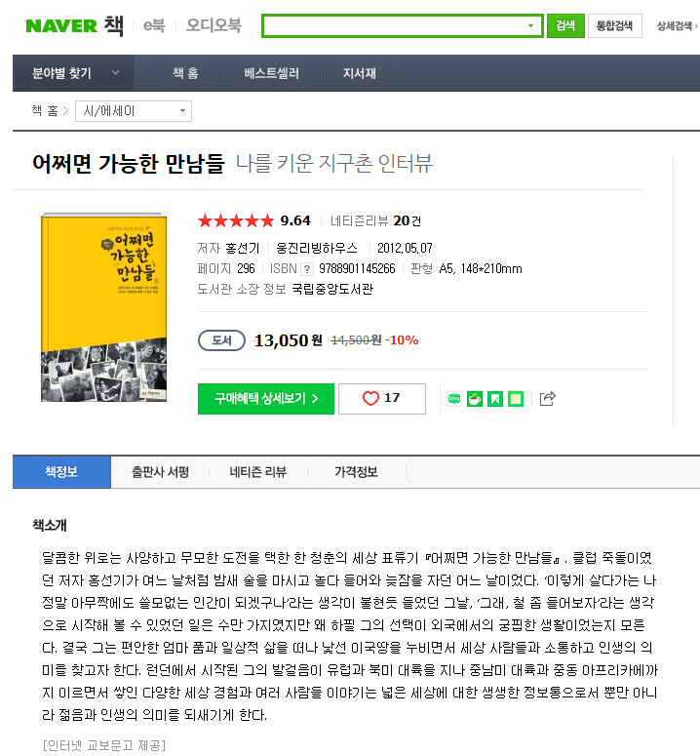Click the ISBN question mark help icon

click(307, 269)
